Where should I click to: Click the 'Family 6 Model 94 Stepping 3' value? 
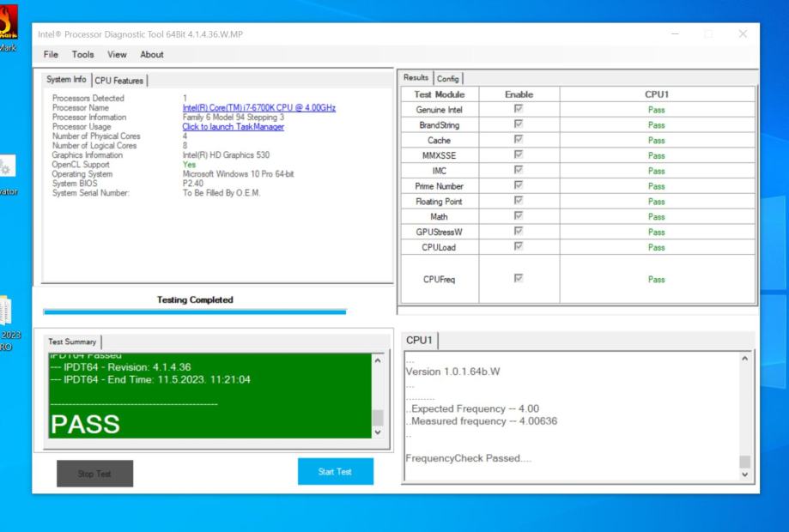tap(233, 118)
